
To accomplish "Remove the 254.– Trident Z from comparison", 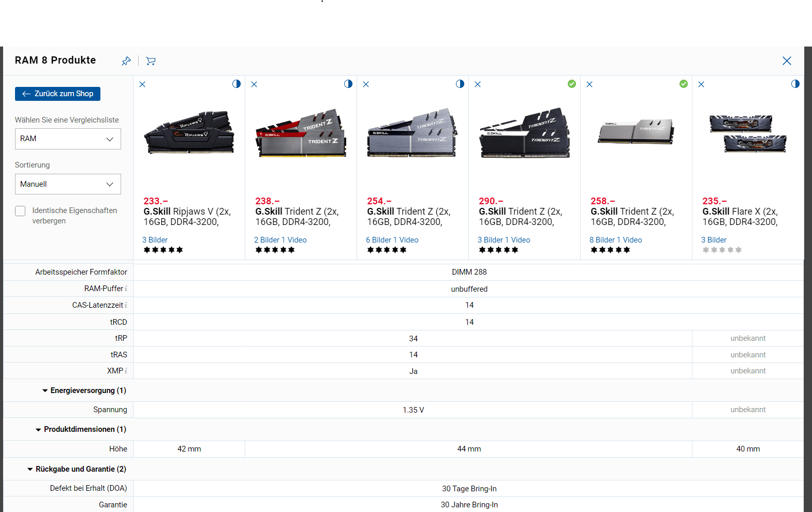I will pos(366,84).
